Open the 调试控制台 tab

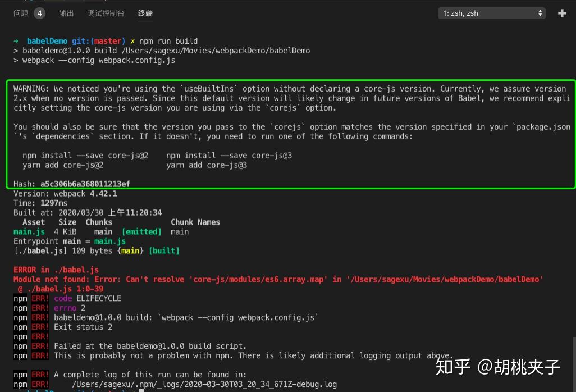pos(106,13)
